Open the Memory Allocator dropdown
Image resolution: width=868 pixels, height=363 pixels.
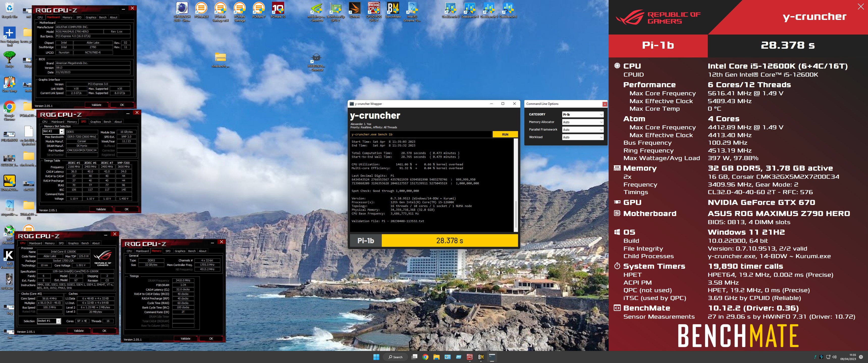click(x=583, y=122)
